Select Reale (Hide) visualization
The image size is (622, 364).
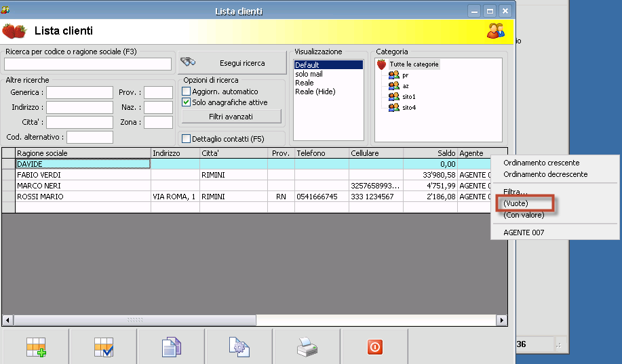(315, 92)
